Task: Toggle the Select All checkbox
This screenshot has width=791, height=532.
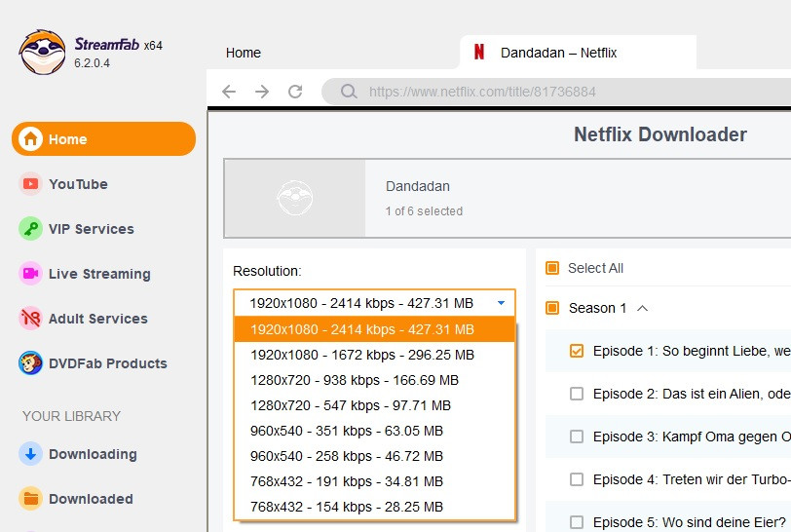Action: tap(552, 268)
